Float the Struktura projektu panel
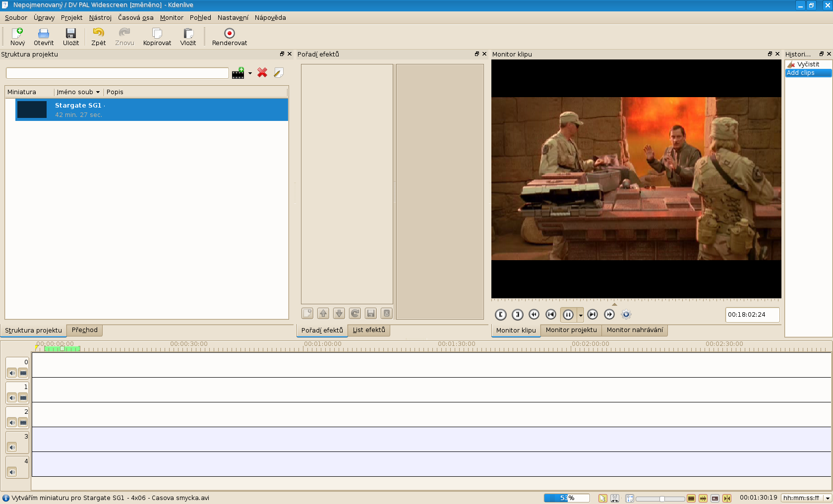This screenshot has width=833, height=504. click(282, 54)
